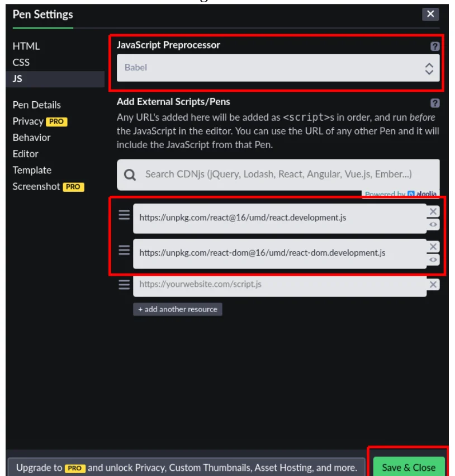Viewport: 455px width, 476px height.
Task: Select the JS settings tab
Action: [x=55, y=79]
